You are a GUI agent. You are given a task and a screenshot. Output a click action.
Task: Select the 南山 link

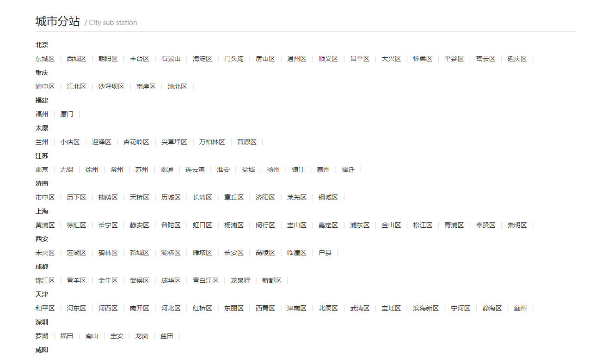tap(92, 336)
